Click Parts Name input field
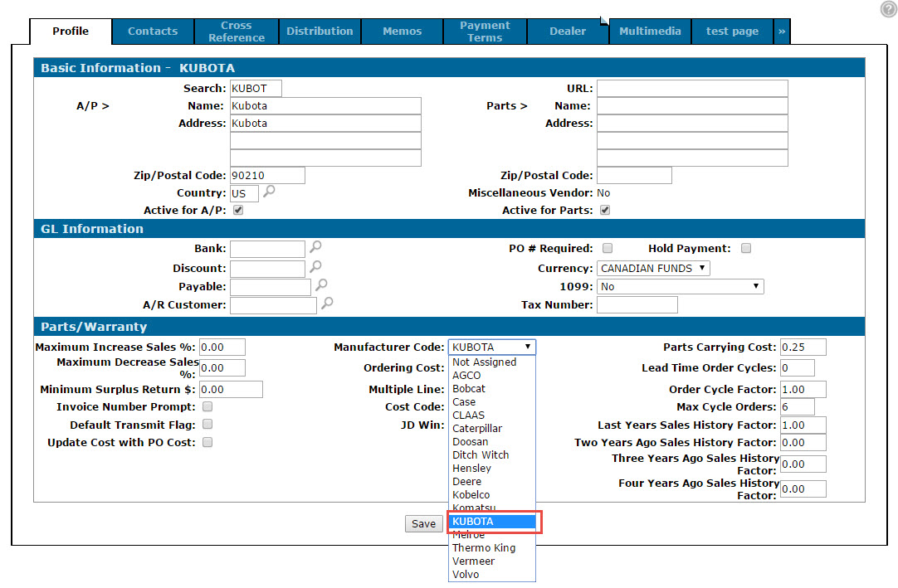 click(692, 106)
